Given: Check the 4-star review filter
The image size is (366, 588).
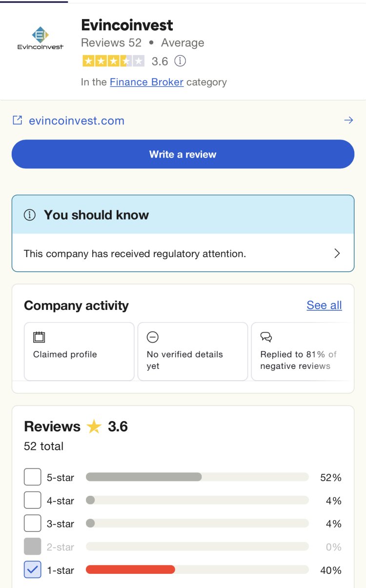Looking at the screenshot, I should click(x=32, y=500).
